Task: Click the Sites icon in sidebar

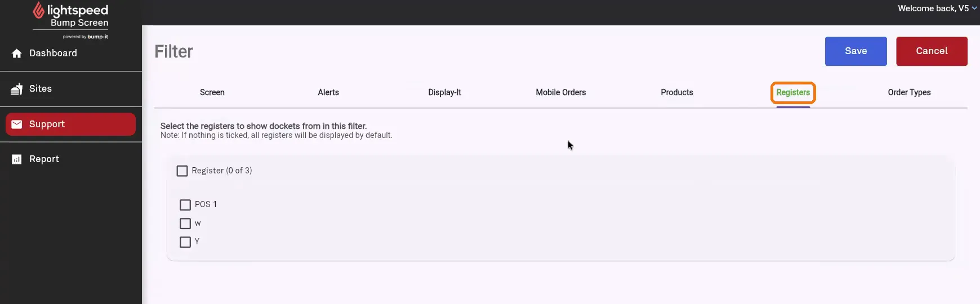Action: coord(17,89)
